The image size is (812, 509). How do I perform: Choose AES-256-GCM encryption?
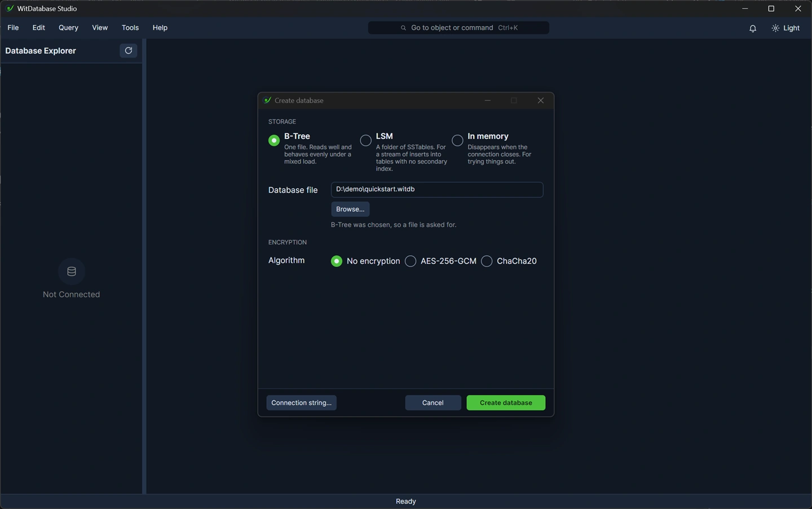[x=411, y=261]
